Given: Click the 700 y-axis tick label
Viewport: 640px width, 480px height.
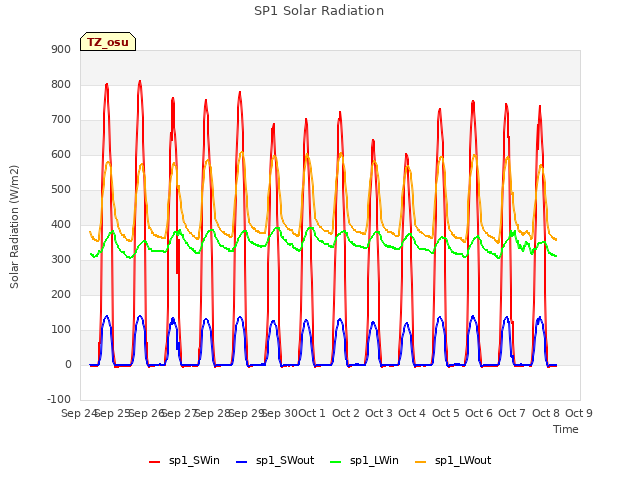Looking at the screenshot, I should click(61, 120).
